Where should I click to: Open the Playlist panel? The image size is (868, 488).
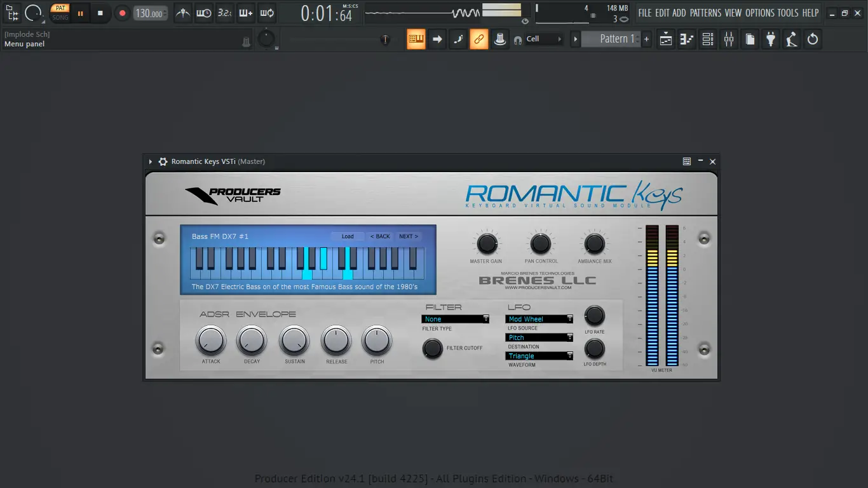665,39
